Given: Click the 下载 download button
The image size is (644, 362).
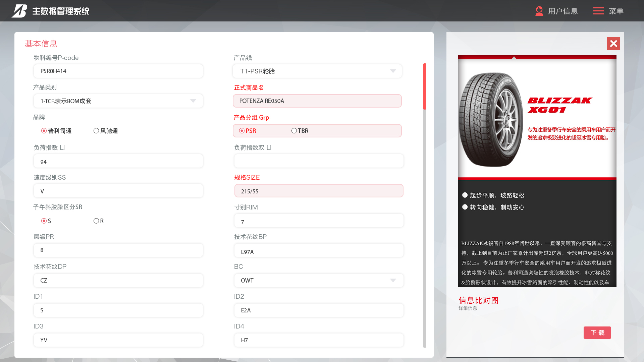Looking at the screenshot, I should coord(597,333).
